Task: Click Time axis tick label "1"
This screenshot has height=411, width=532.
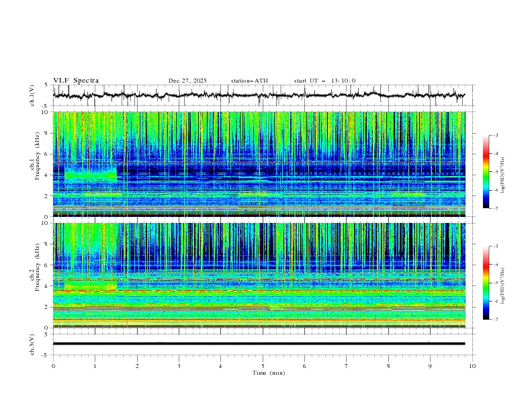Action: pos(95,366)
